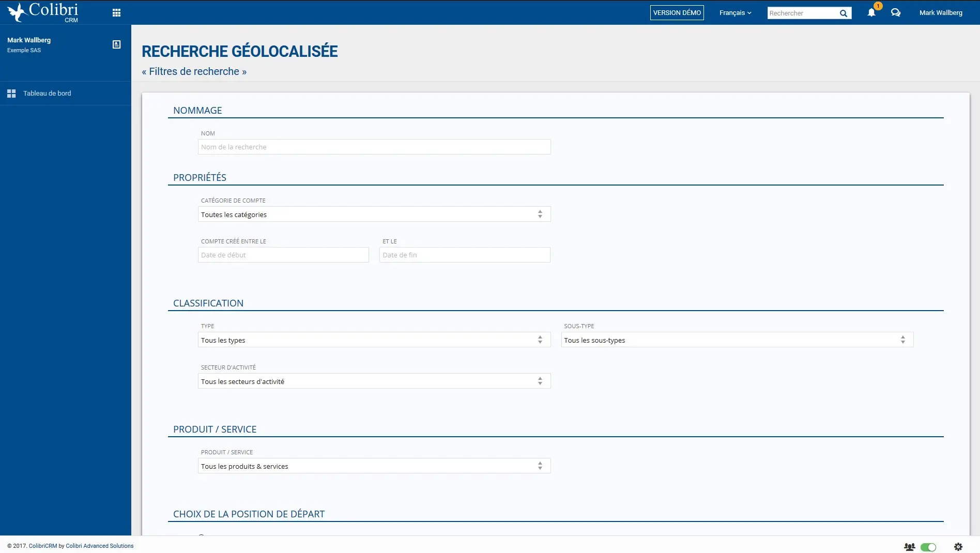Click the Colibri CRM logo
This screenshot has height=553, width=980.
coord(43,12)
